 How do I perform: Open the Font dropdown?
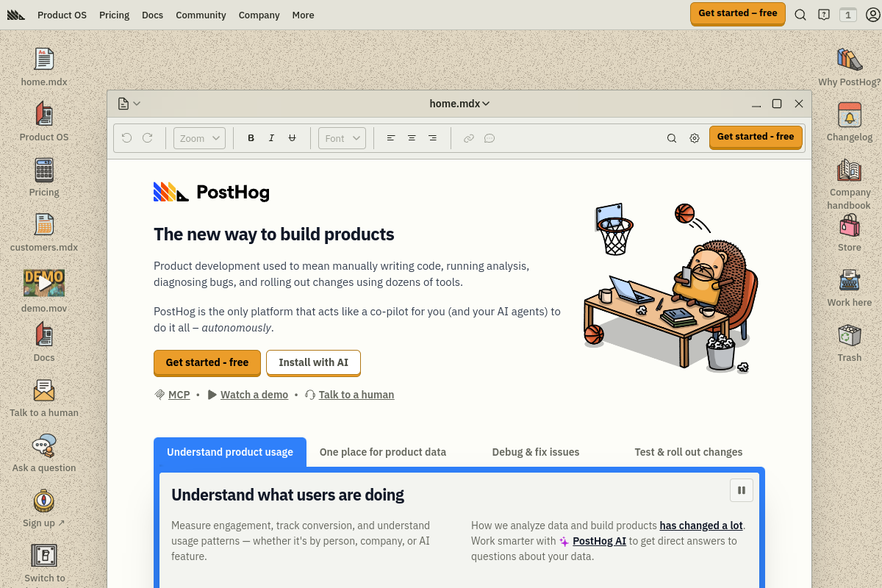point(342,138)
